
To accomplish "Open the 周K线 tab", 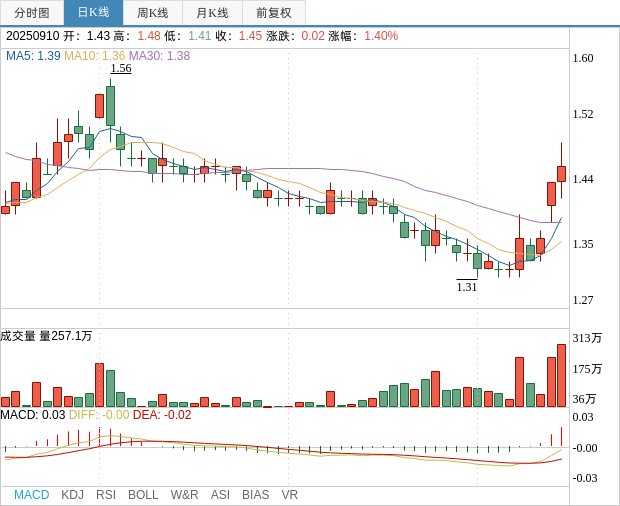I will click(x=153, y=13).
